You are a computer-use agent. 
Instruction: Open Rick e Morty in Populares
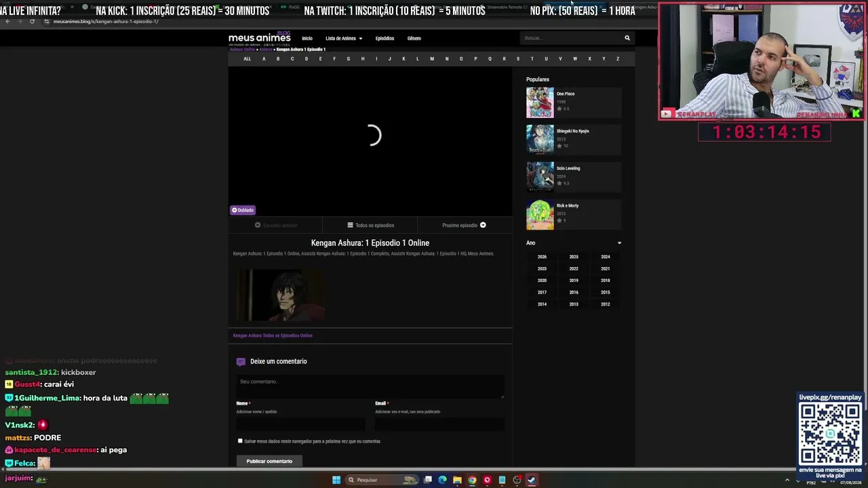coord(568,205)
